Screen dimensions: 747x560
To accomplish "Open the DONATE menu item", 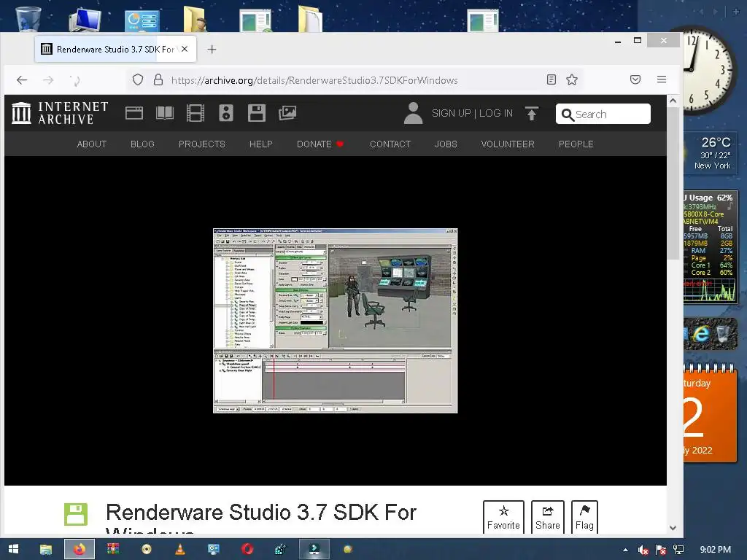I will click(x=320, y=144).
